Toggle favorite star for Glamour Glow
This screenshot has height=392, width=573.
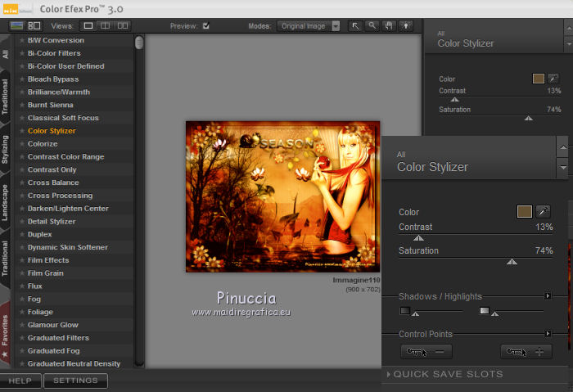click(22, 325)
